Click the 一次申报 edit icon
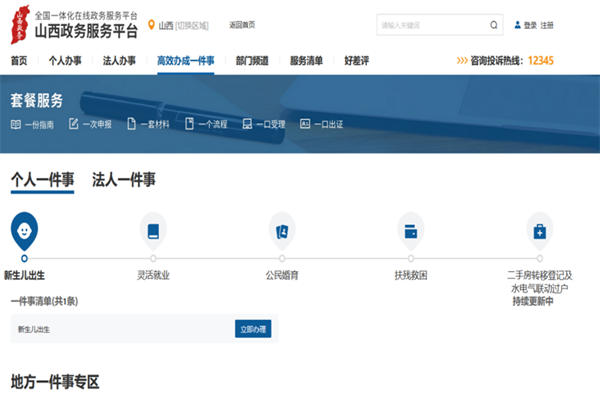Image resolution: width=600 pixels, height=395 pixels. [x=73, y=124]
